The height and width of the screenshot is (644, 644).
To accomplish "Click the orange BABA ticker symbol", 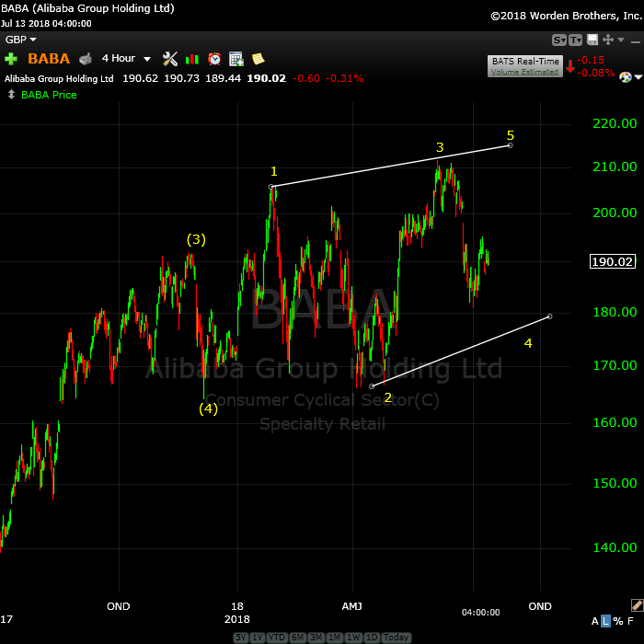I will click(49, 59).
